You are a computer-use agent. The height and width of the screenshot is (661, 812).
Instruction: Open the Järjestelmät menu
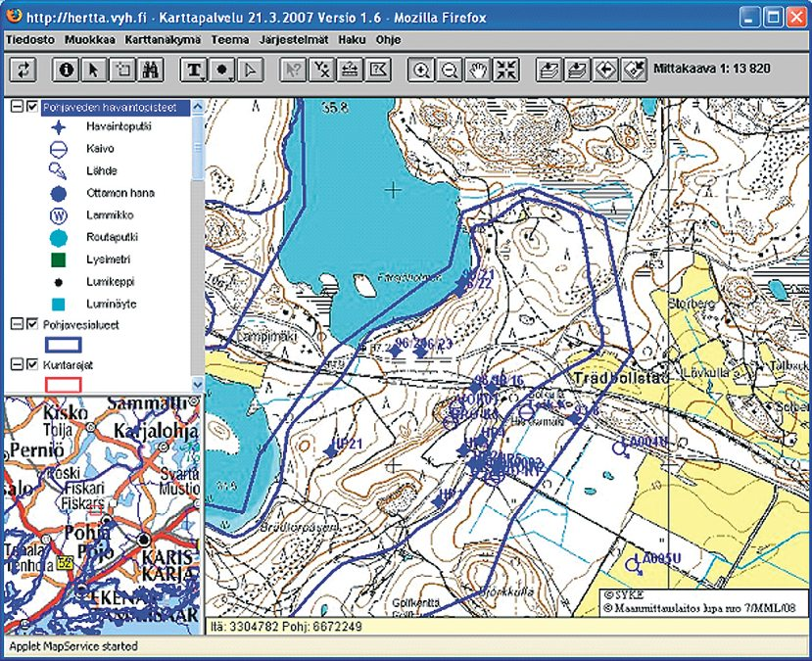tap(294, 40)
